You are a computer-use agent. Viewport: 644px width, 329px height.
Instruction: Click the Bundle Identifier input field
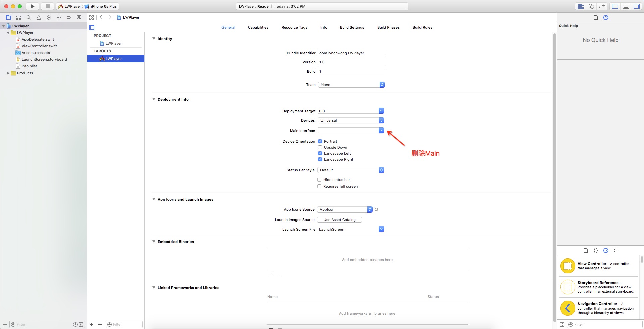pyautogui.click(x=351, y=53)
